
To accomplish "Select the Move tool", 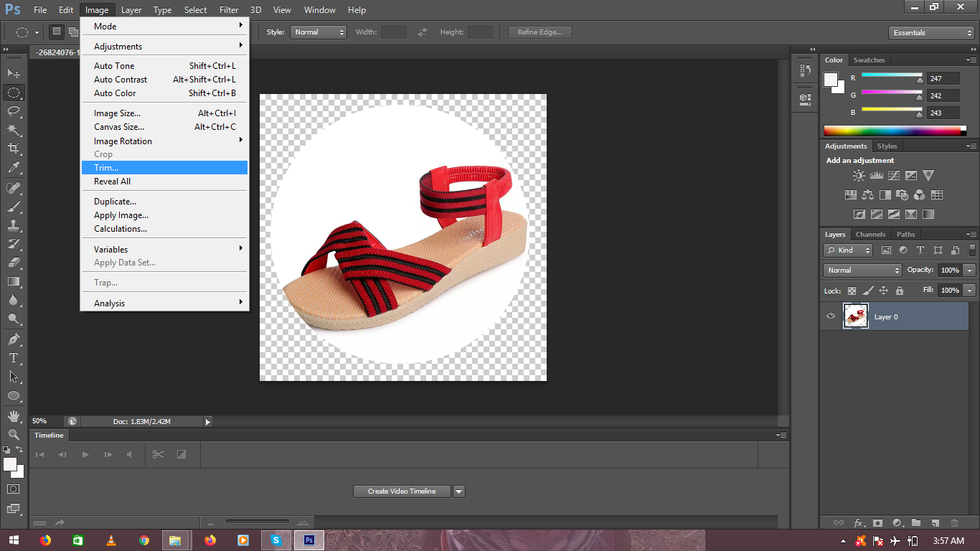I will [x=14, y=73].
